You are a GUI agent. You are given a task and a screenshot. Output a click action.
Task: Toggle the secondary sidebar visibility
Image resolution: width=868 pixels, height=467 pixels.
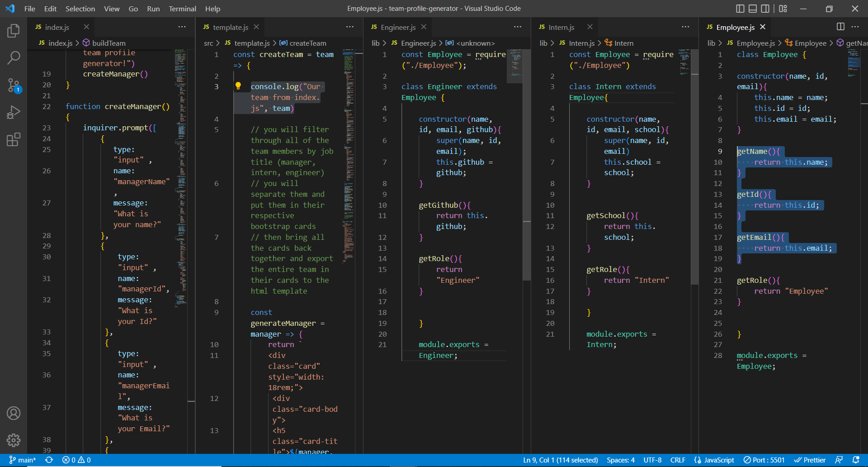pos(765,9)
